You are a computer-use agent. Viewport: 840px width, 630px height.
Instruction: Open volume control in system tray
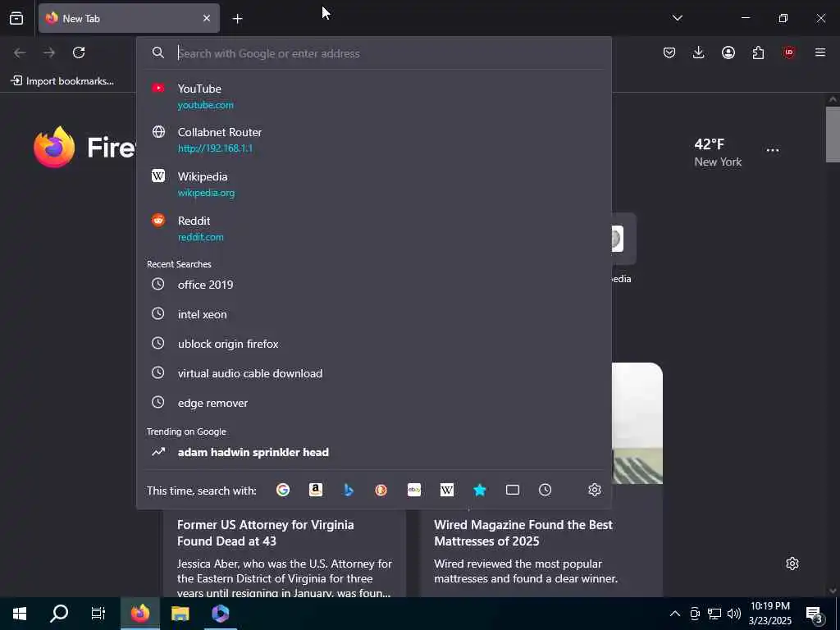click(x=734, y=614)
